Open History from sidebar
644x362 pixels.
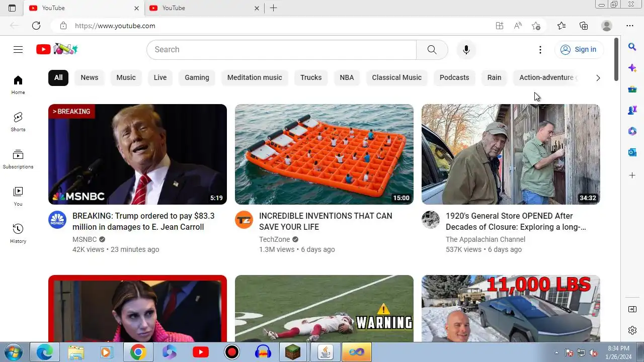tap(18, 234)
